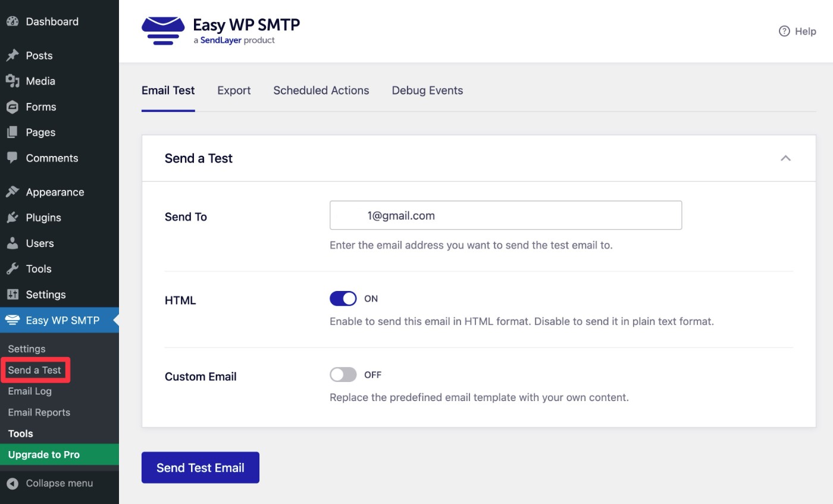This screenshot has width=833, height=504.
Task: Open the Appearance menu item
Action: click(59, 192)
